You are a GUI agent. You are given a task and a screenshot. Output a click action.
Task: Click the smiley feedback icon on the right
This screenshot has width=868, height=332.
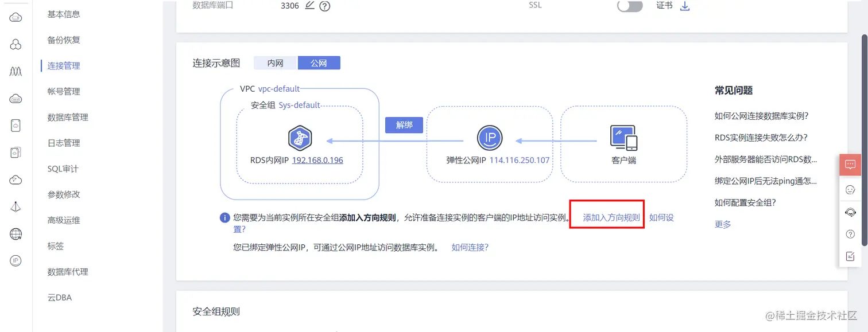click(850, 189)
